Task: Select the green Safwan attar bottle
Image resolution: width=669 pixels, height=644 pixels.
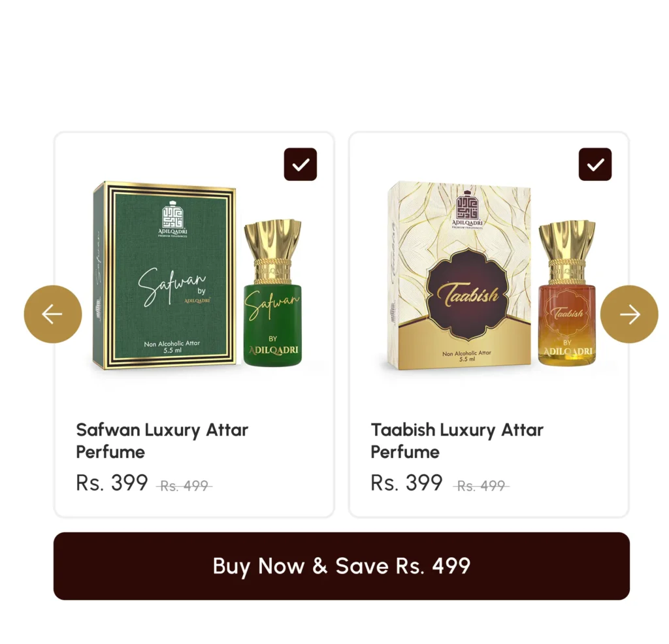Action: point(273,293)
